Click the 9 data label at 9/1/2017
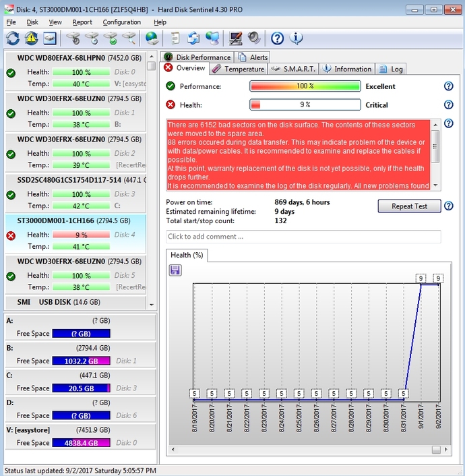 pos(421,278)
